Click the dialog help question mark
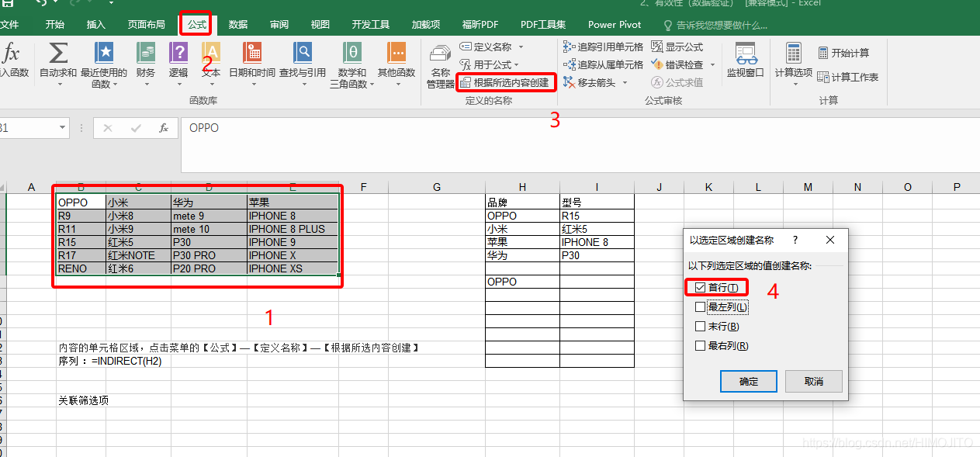980x457 pixels. coord(795,241)
